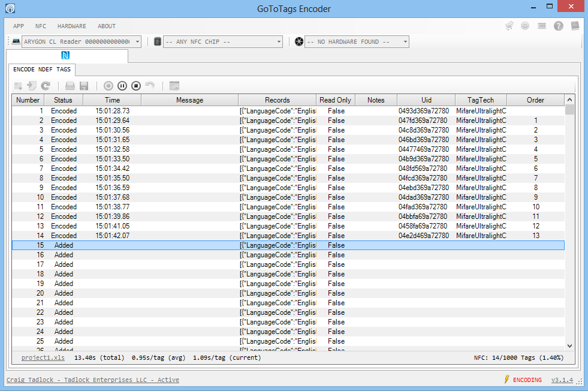Select row 15 with Added status
This screenshot has height=391, width=588.
tap(288, 245)
